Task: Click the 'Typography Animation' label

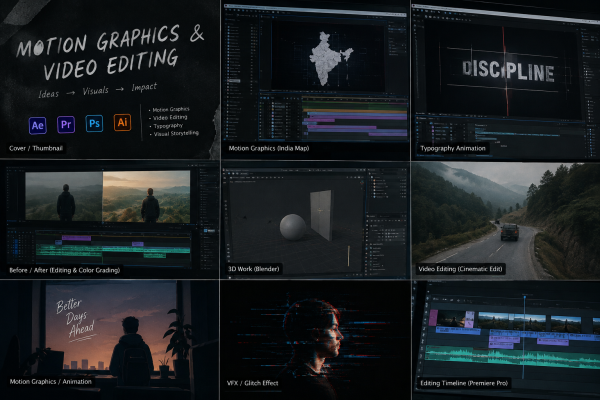Action: pyautogui.click(x=453, y=148)
